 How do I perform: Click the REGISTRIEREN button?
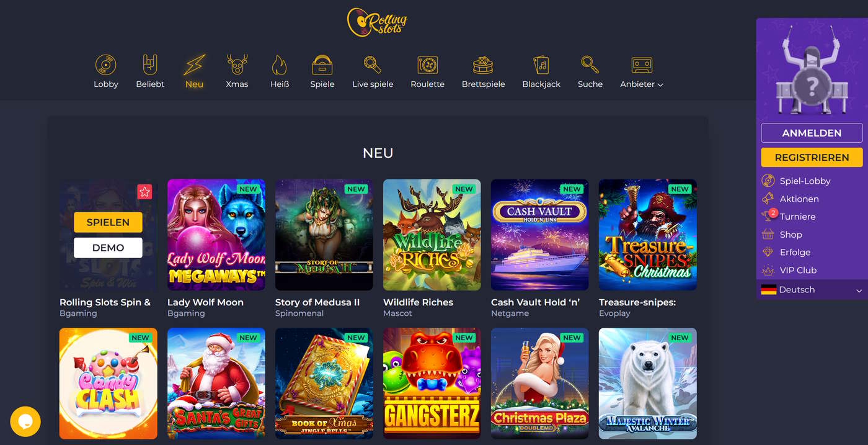[812, 157]
